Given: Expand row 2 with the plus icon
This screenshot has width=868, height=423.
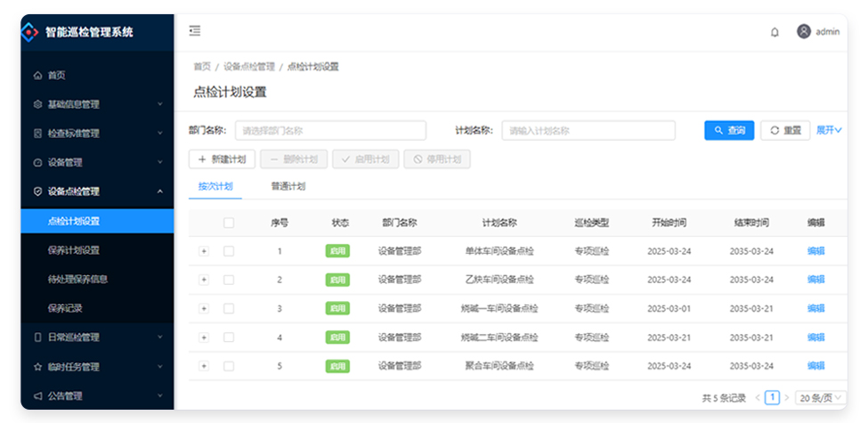Looking at the screenshot, I should tap(203, 280).
